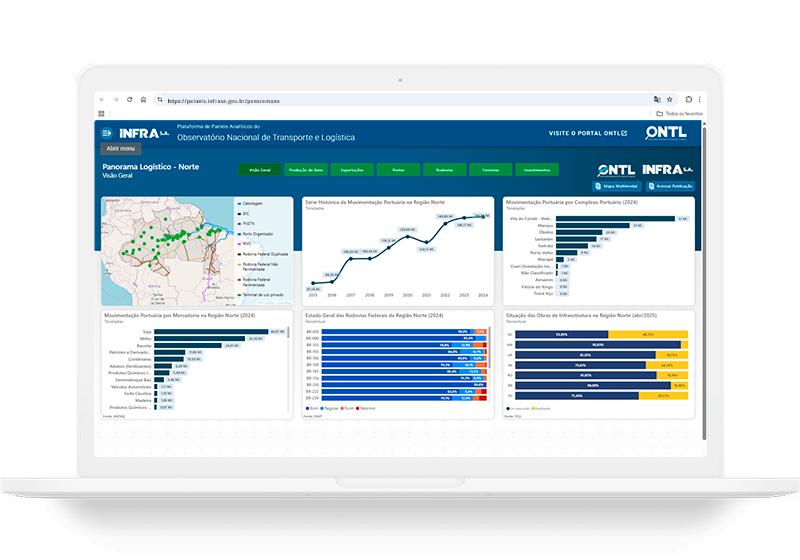The image size is (800, 560).
Task: Open the Todos os favoritos bookmarks folder
Action: (x=680, y=114)
